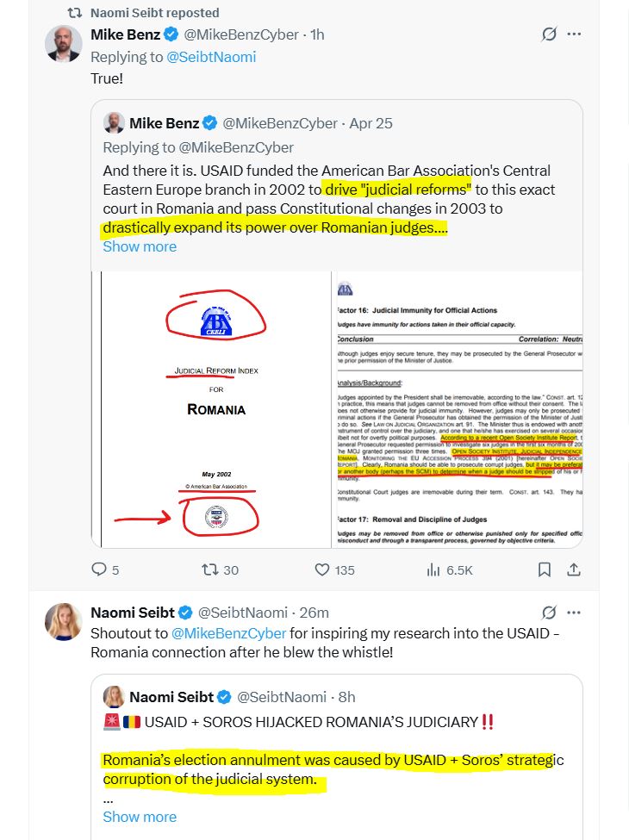Click @MikeBenzCyber mention in Naomi's post
629x840 pixels.
(229, 632)
